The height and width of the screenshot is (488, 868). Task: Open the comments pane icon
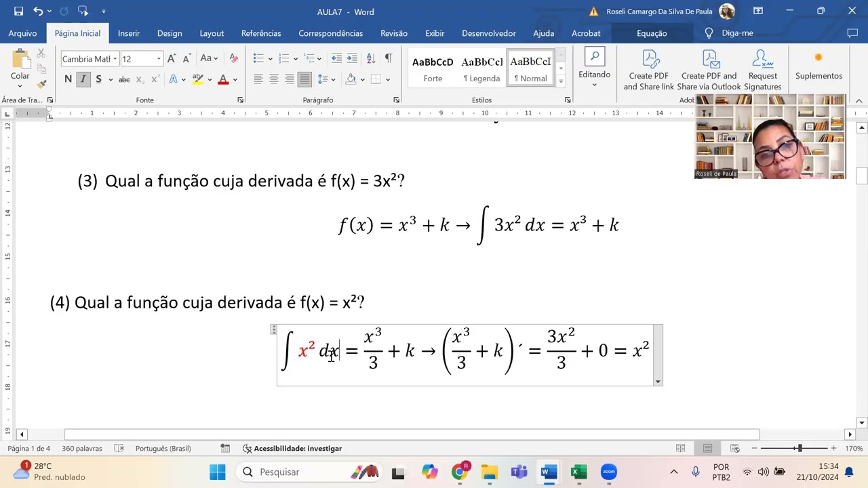pyautogui.click(x=852, y=33)
